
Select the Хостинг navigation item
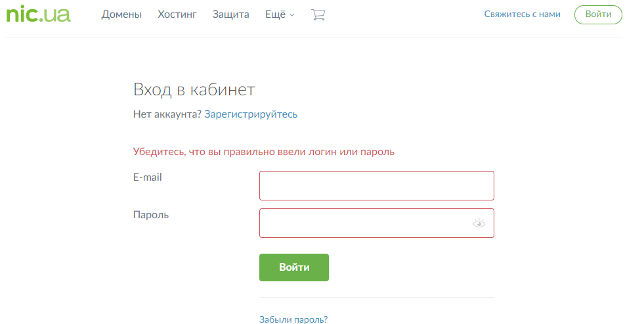click(177, 14)
